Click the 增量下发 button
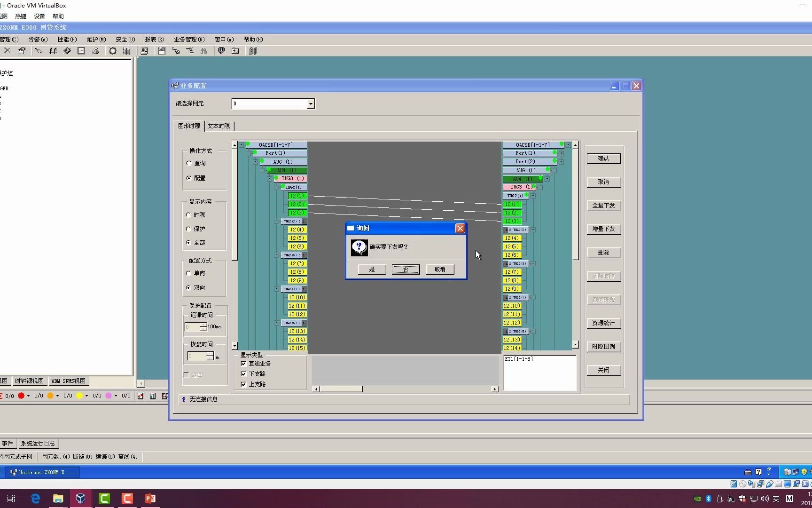This screenshot has height=508, width=812. [604, 229]
